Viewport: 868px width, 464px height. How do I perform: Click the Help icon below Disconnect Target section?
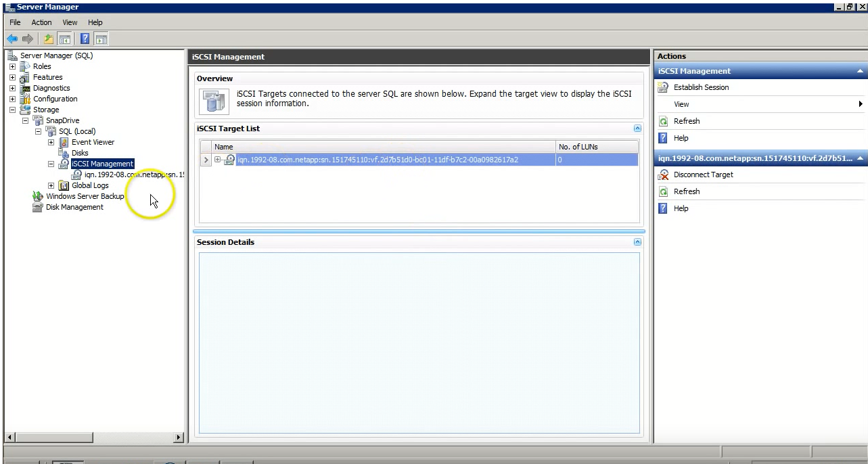(664, 208)
